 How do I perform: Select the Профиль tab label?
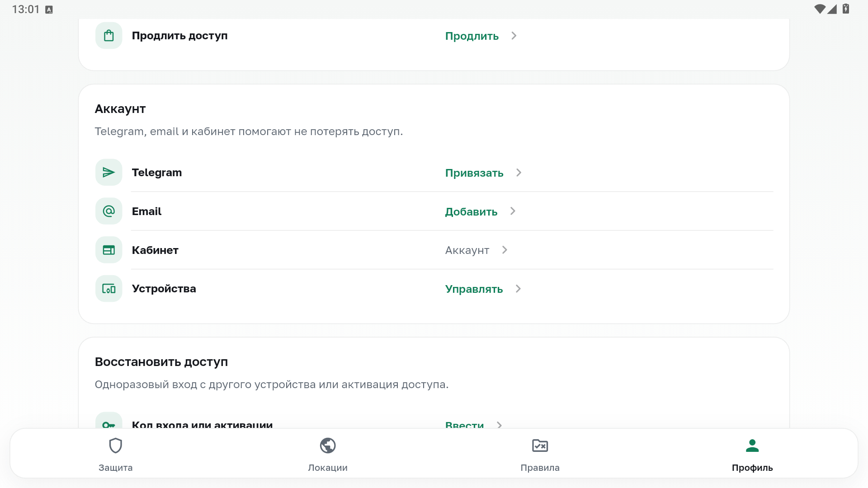point(752,468)
